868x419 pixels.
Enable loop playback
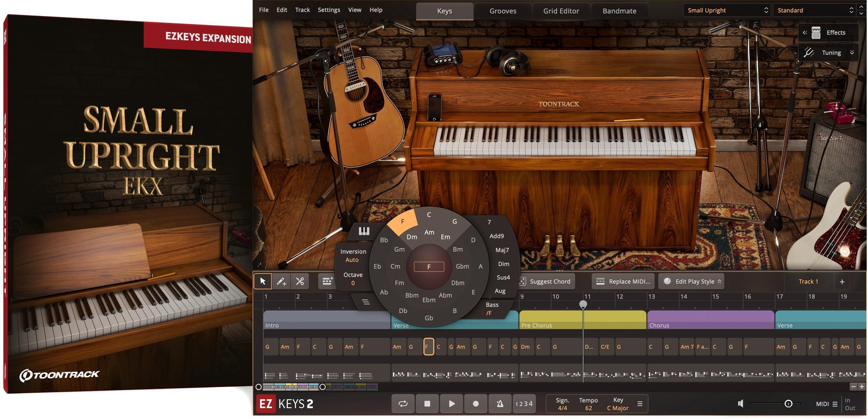coord(403,403)
